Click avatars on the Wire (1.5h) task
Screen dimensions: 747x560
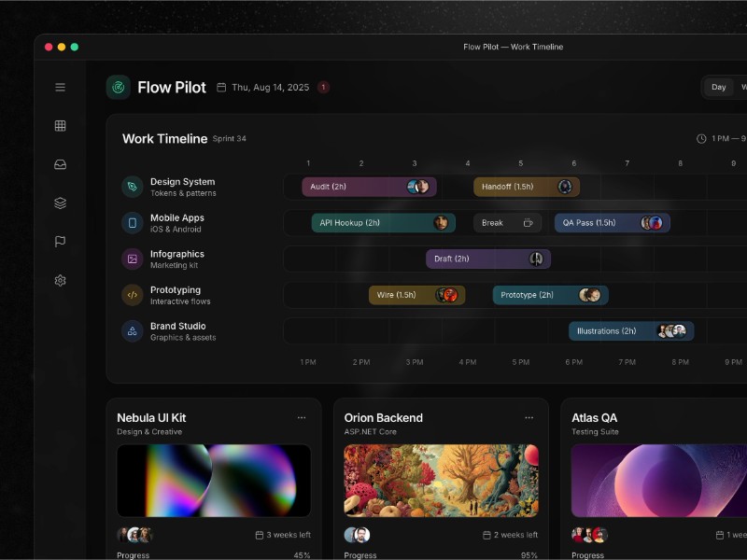point(447,295)
